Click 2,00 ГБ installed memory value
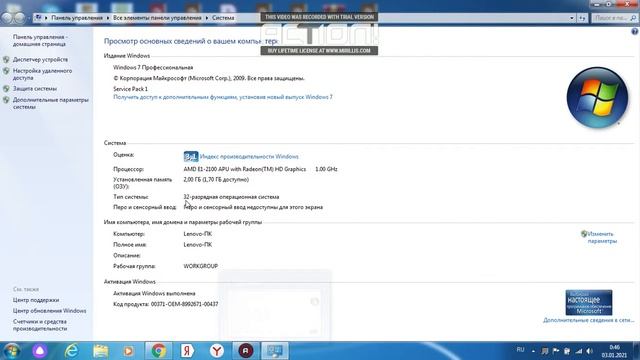 (216, 180)
